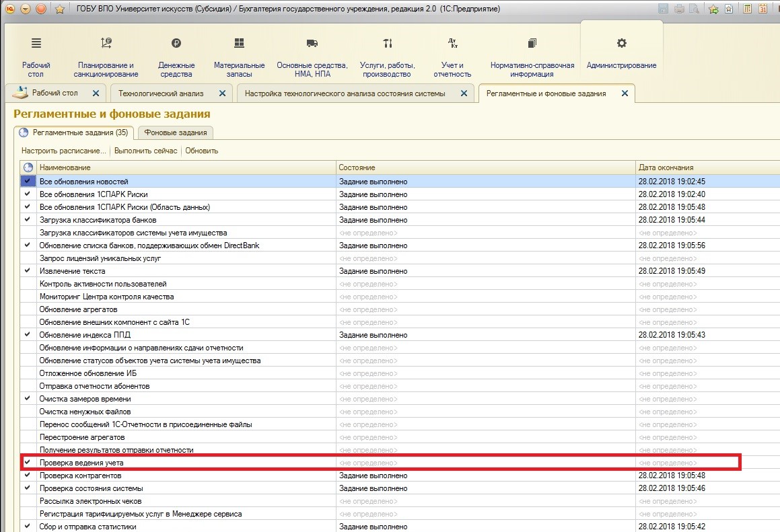Viewport: 780px width, 532px height.
Task: Click Обновить to refresh the list
Action: pos(202,151)
